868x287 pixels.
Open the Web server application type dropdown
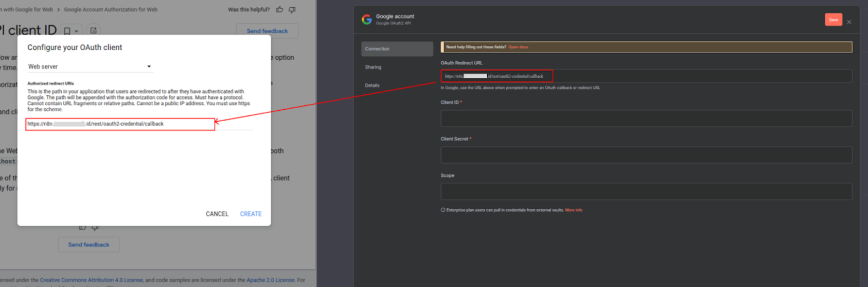point(90,66)
